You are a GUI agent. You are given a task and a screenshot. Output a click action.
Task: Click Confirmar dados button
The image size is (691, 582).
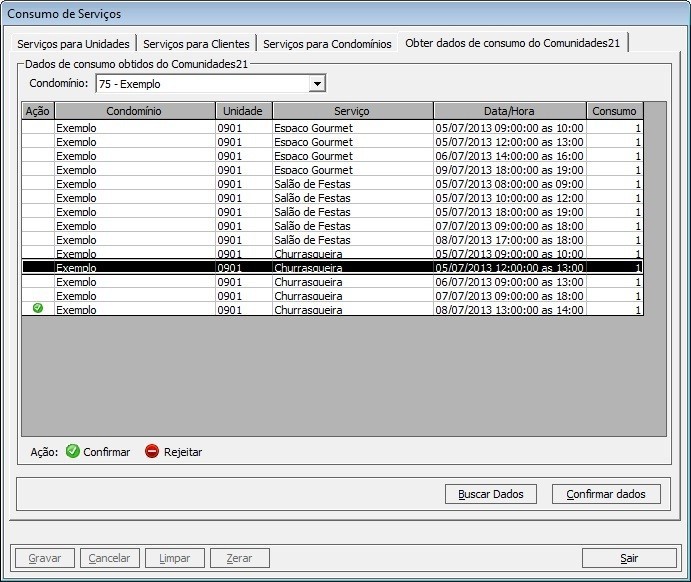pyautogui.click(x=606, y=494)
